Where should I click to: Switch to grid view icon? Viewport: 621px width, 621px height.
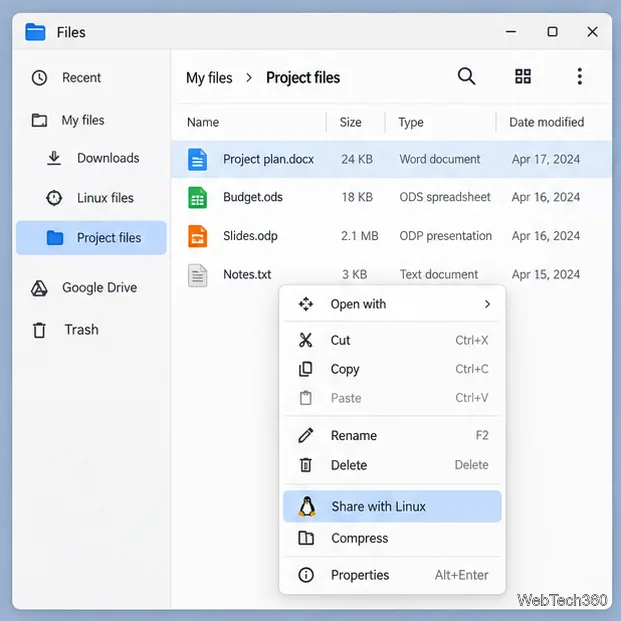[x=523, y=76]
